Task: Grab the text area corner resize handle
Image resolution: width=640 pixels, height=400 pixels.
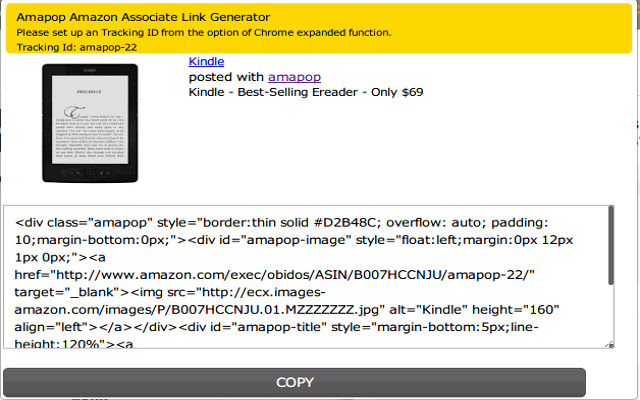Action: [x=610, y=345]
